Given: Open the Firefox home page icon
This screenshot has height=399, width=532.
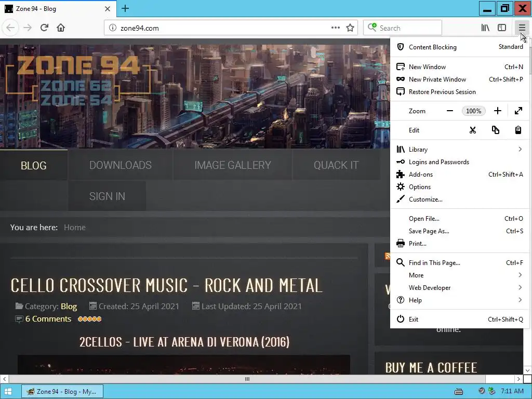Looking at the screenshot, I should pyautogui.click(x=61, y=28).
